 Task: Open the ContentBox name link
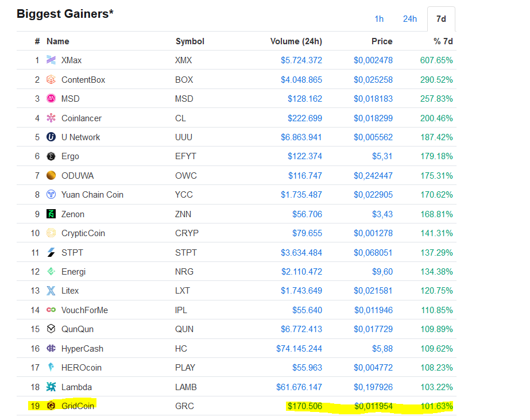click(83, 80)
